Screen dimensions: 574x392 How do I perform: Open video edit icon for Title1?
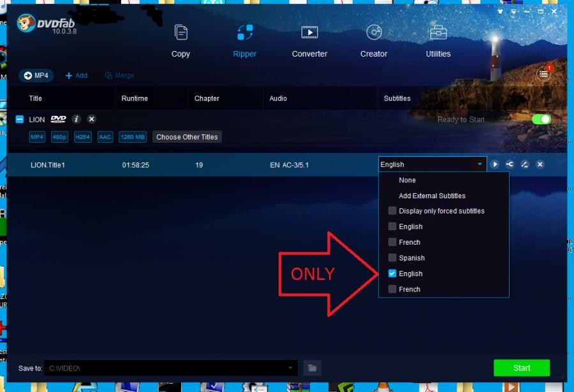[525, 164]
